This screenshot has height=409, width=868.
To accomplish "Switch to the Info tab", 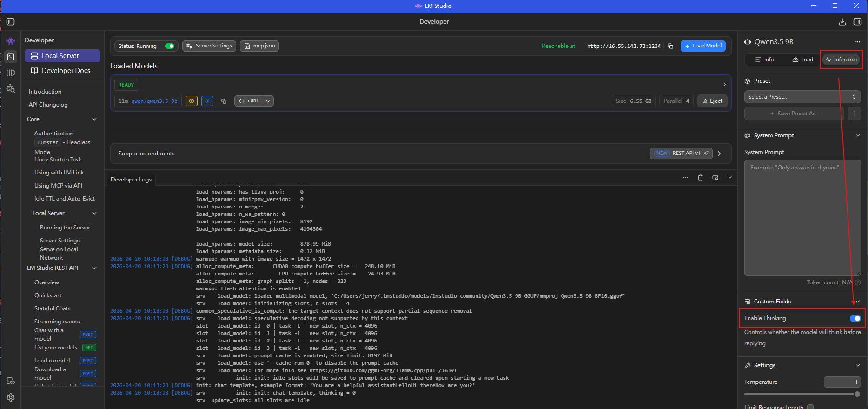I will click(x=764, y=60).
